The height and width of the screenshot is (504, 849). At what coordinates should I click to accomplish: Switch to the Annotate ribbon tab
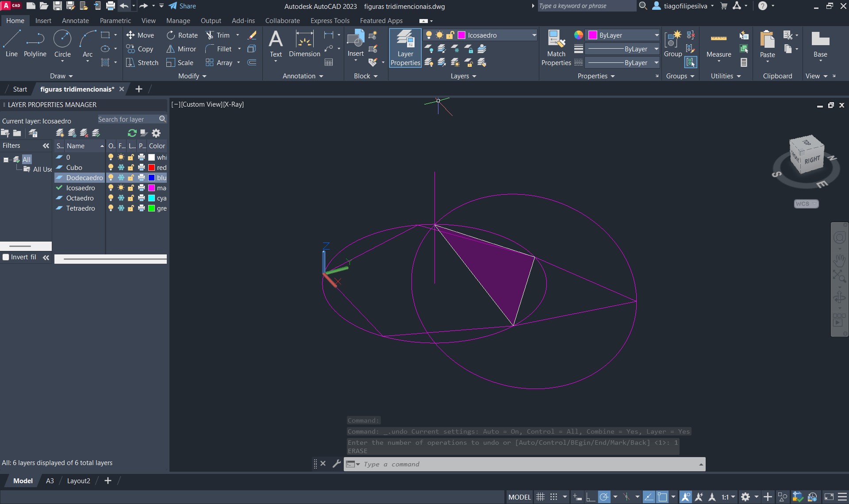coord(75,21)
